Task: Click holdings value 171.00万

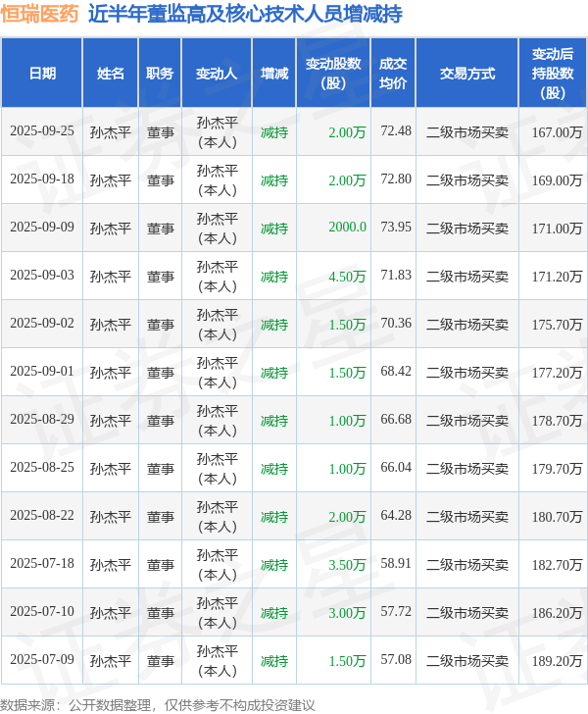Action: point(557,229)
